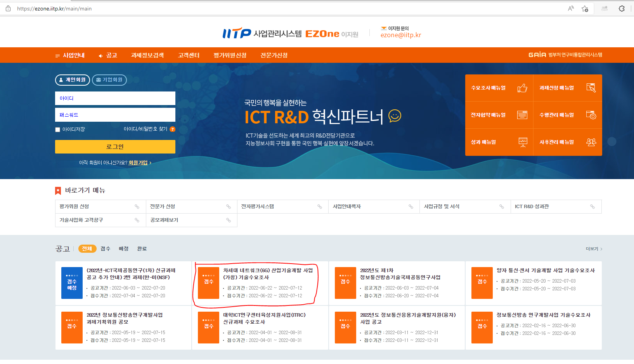This screenshot has height=364, width=634.
Task: Open the 수행관리 매뉴얼 gear icon
Action: tap(591, 115)
